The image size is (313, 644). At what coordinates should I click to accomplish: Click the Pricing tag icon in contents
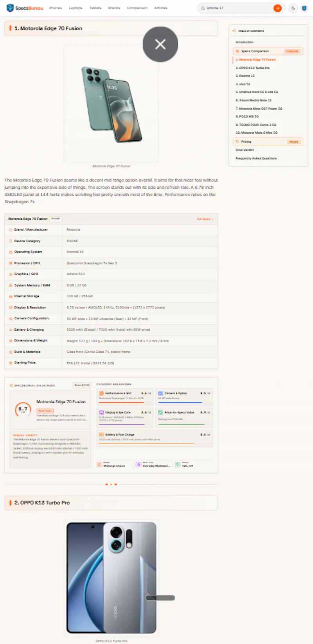coord(237,141)
